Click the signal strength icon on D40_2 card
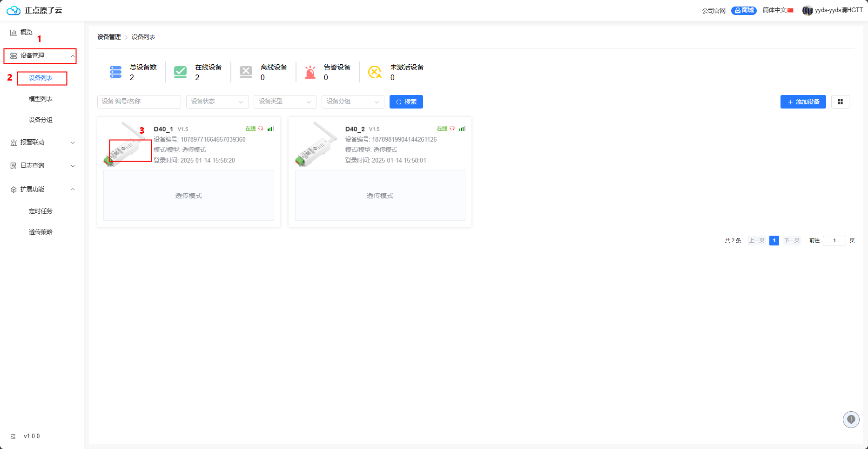 [462, 129]
